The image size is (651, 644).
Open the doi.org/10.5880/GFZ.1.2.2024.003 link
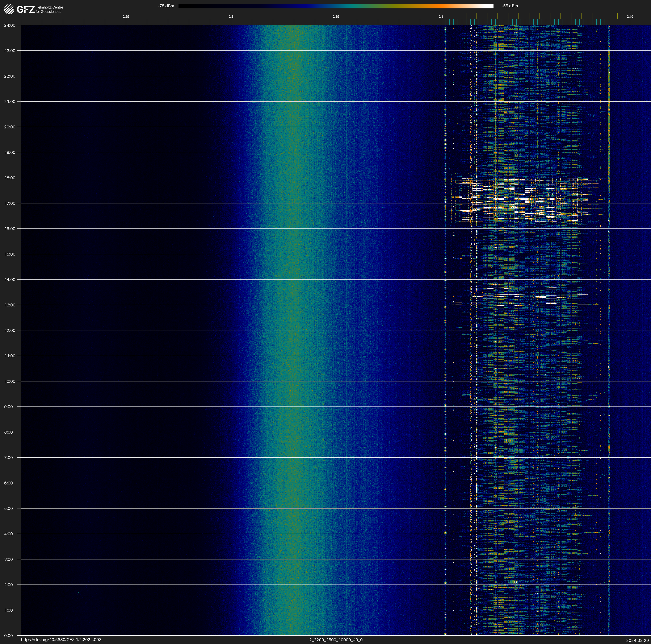[x=61, y=640]
